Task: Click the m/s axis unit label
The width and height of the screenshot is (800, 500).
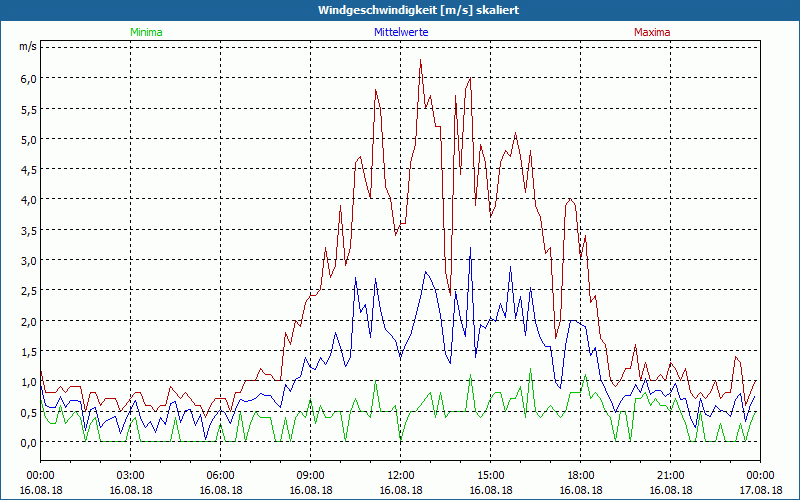Action: (x=28, y=46)
